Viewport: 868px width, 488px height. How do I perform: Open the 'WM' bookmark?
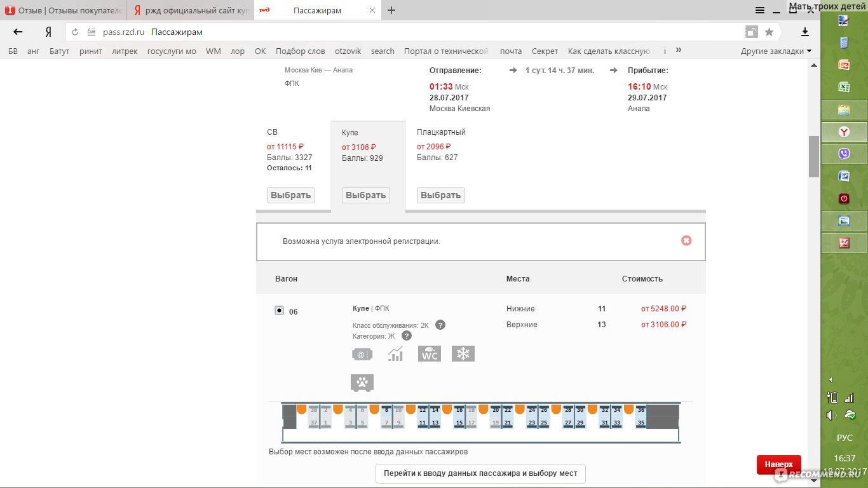pyautogui.click(x=214, y=51)
